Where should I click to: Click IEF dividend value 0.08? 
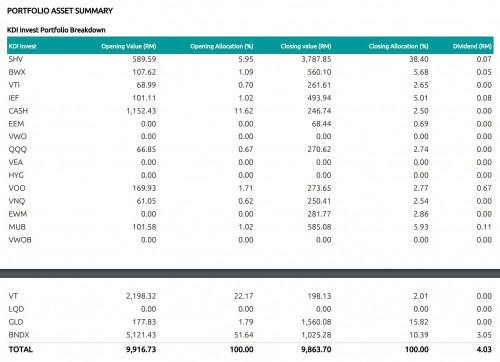[x=484, y=98]
